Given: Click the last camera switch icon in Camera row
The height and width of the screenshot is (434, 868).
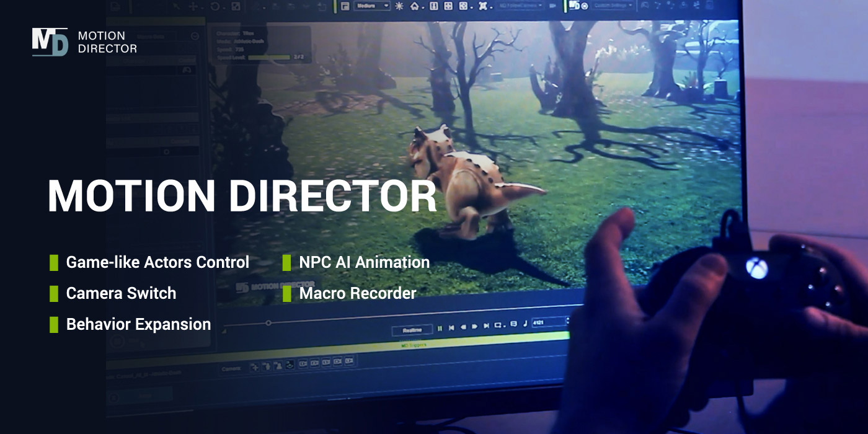Looking at the screenshot, I should 349,360.
